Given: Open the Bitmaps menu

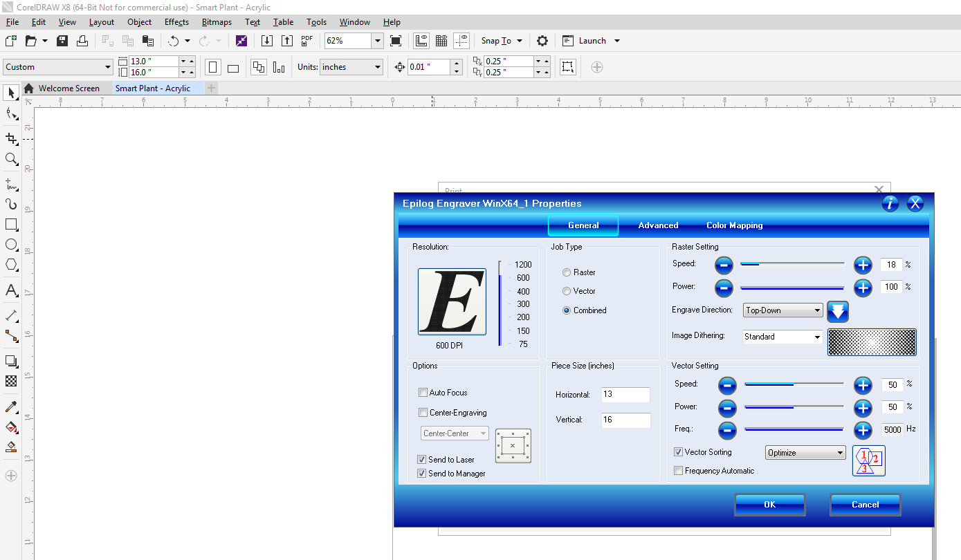Looking at the screenshot, I should [x=217, y=22].
